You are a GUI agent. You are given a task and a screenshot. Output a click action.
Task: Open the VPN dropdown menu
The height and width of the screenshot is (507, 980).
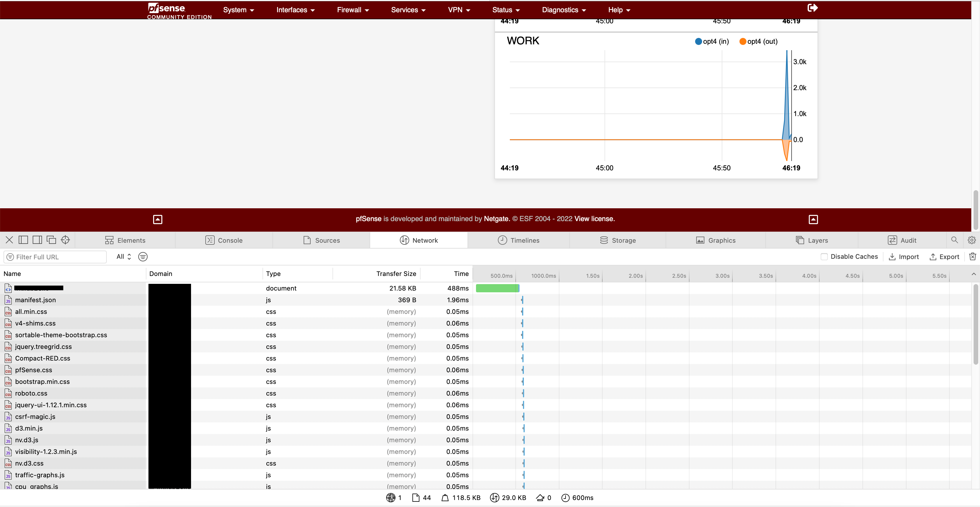click(459, 10)
